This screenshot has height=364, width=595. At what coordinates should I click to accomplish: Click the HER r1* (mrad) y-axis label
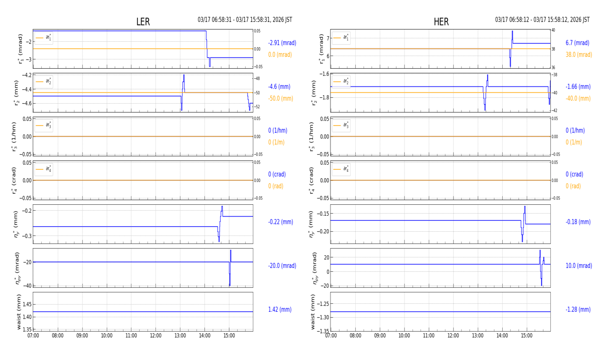point(322,49)
